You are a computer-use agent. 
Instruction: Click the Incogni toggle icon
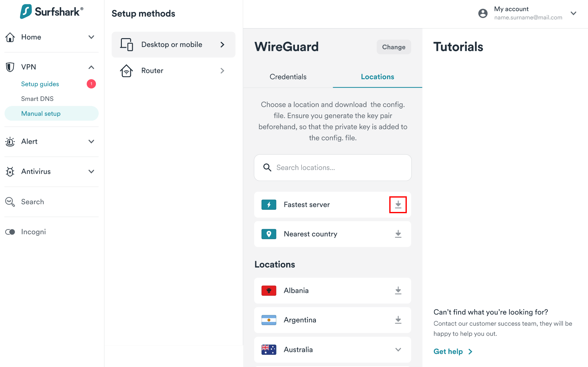[x=10, y=232]
